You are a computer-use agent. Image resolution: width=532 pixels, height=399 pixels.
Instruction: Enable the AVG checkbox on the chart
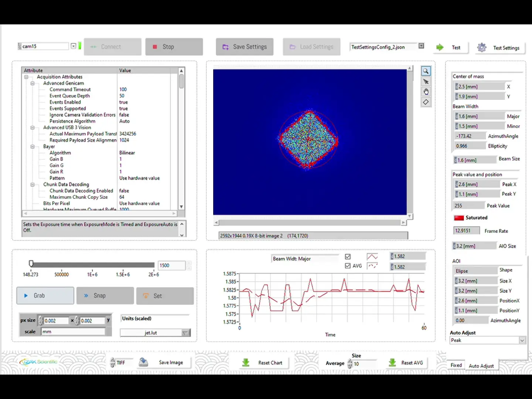pos(348,266)
